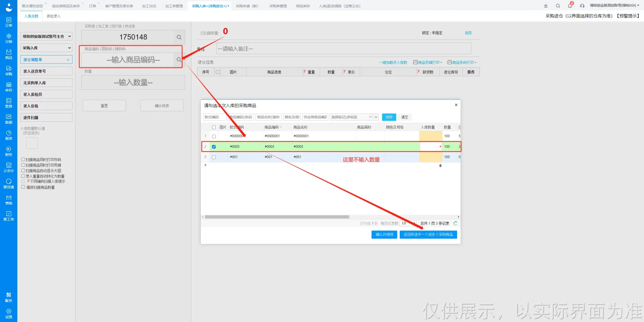Enable 扫描商品同时打印件码 checkbox
This screenshot has height=322, width=644.
coord(23,160)
